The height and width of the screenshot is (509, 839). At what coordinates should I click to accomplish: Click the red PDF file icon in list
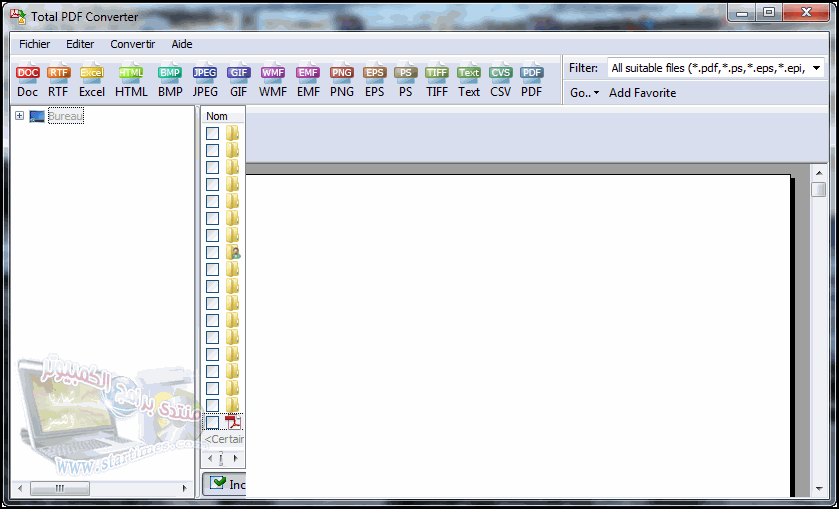point(233,422)
